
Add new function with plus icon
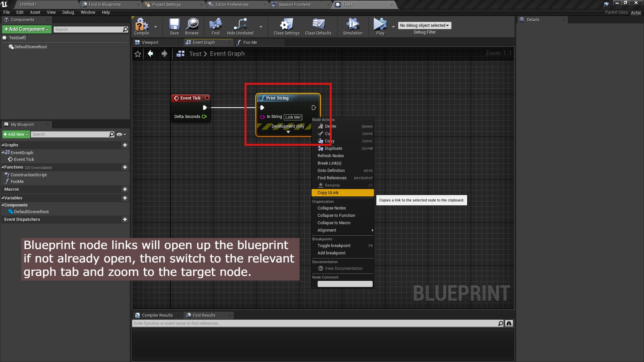click(x=125, y=167)
